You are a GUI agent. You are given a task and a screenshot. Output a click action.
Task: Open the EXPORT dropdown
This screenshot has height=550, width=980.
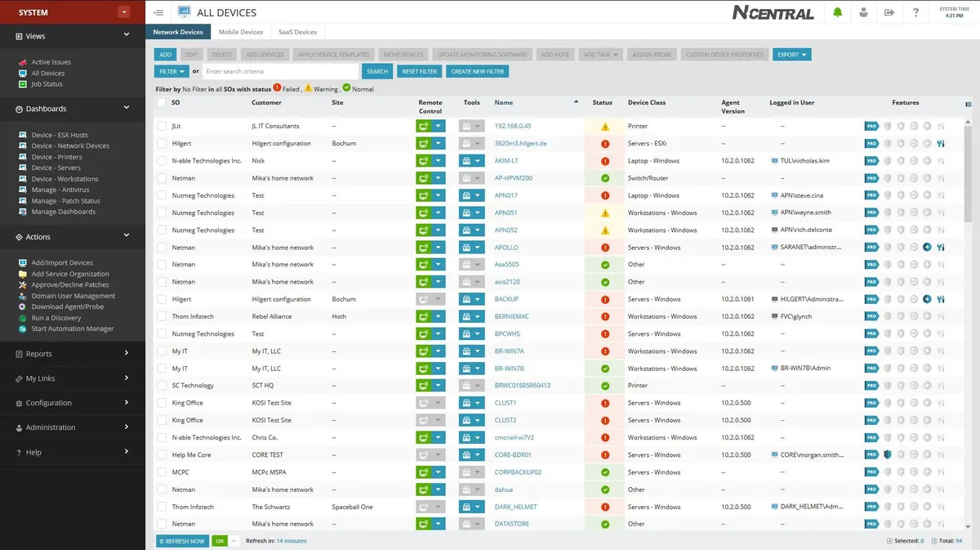pyautogui.click(x=792, y=55)
